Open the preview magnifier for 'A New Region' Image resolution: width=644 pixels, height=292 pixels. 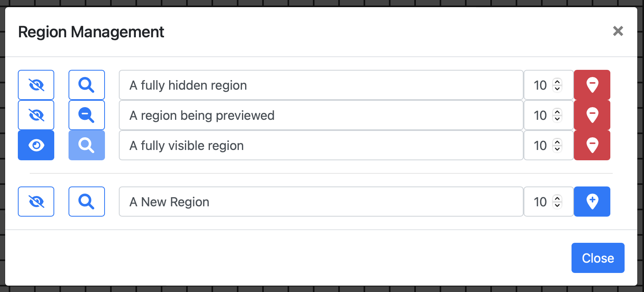[86, 202]
